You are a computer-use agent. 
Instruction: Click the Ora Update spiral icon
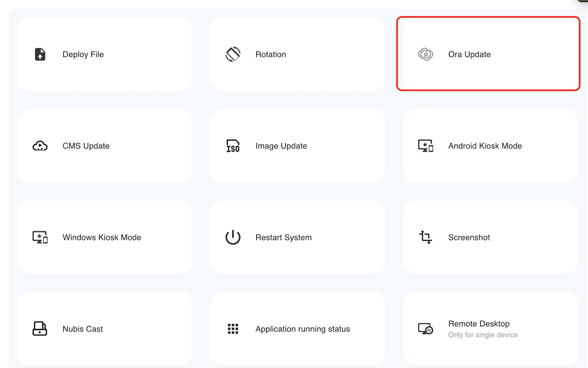(425, 54)
